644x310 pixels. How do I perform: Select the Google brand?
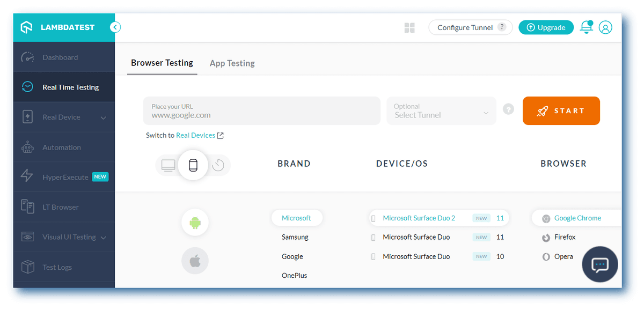(x=292, y=256)
